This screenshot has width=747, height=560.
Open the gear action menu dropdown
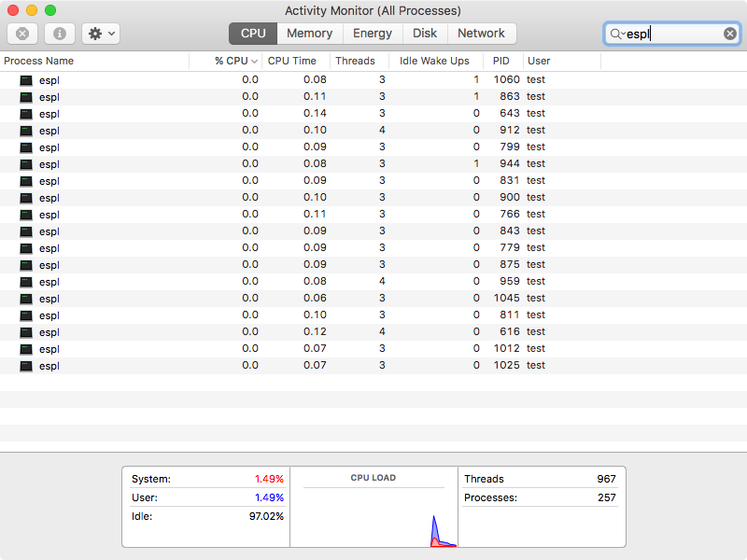coord(100,34)
